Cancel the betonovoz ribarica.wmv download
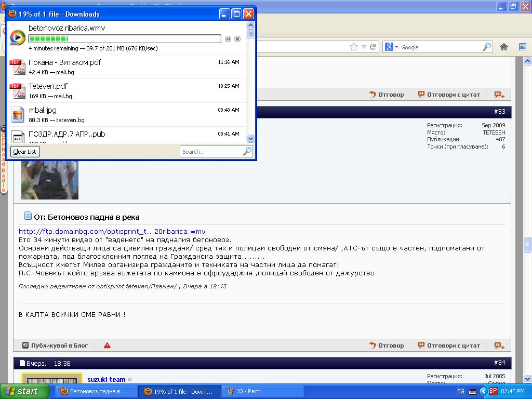Image resolution: width=532 pixels, height=399 pixels. tap(237, 39)
